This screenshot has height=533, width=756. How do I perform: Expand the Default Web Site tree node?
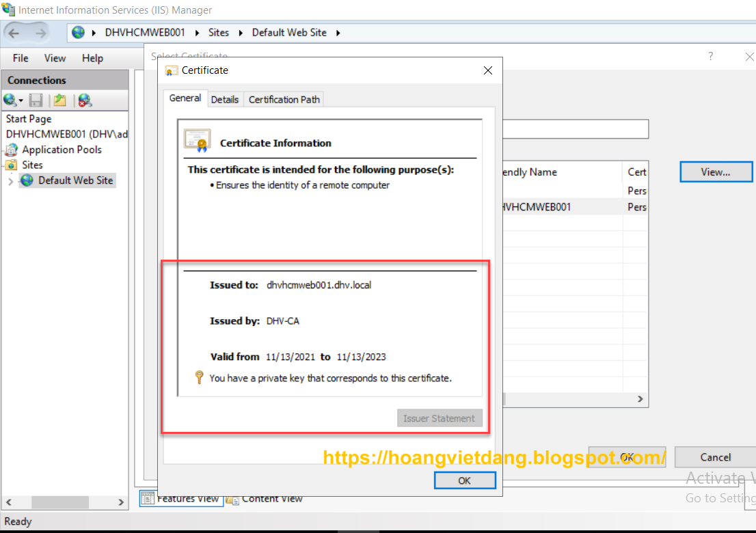point(11,181)
